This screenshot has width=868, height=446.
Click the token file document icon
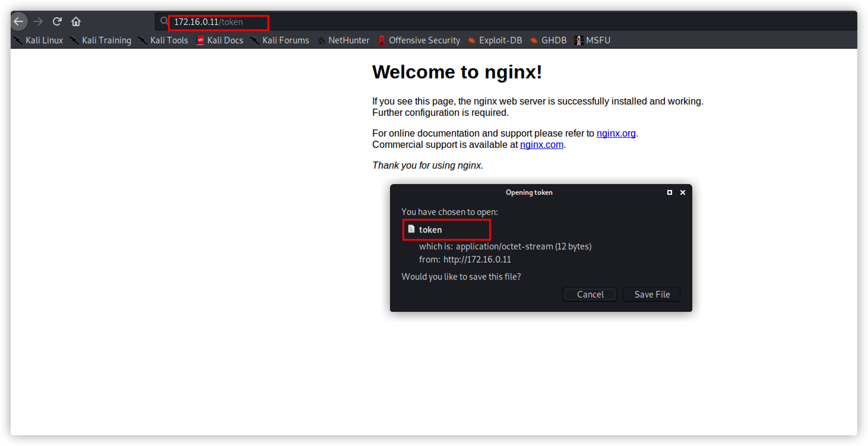pyautogui.click(x=411, y=229)
